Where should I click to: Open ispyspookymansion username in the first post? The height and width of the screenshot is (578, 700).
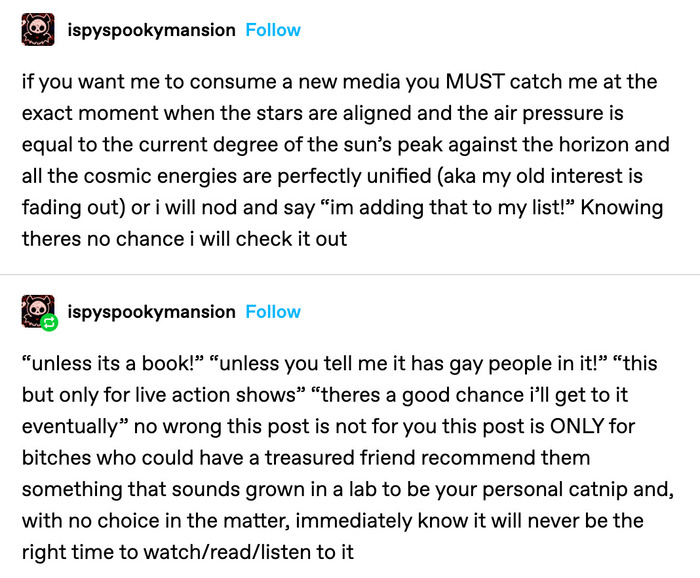click(x=151, y=30)
